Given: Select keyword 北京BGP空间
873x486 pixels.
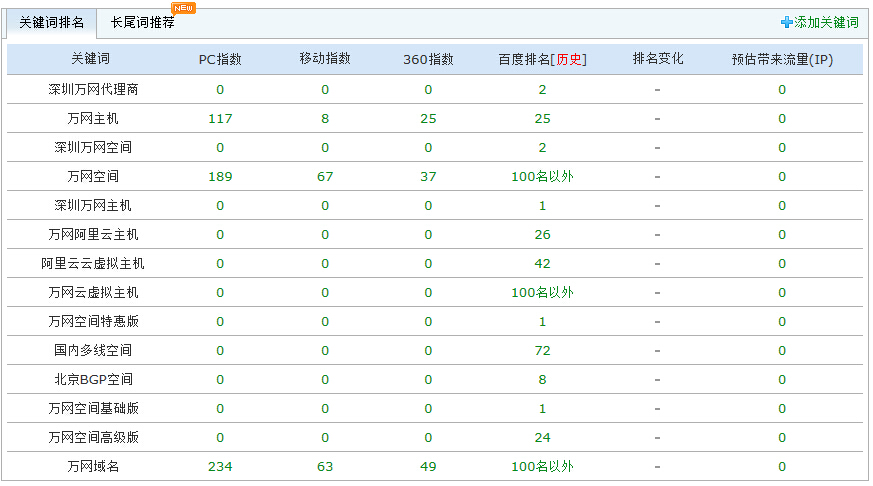Looking at the screenshot, I should [93, 380].
